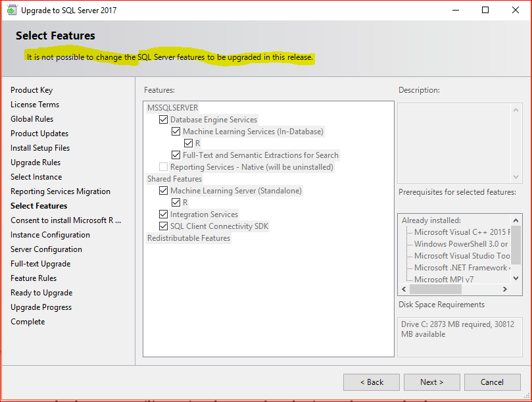Go to the License Terms step
532x402 pixels.
tap(35, 105)
